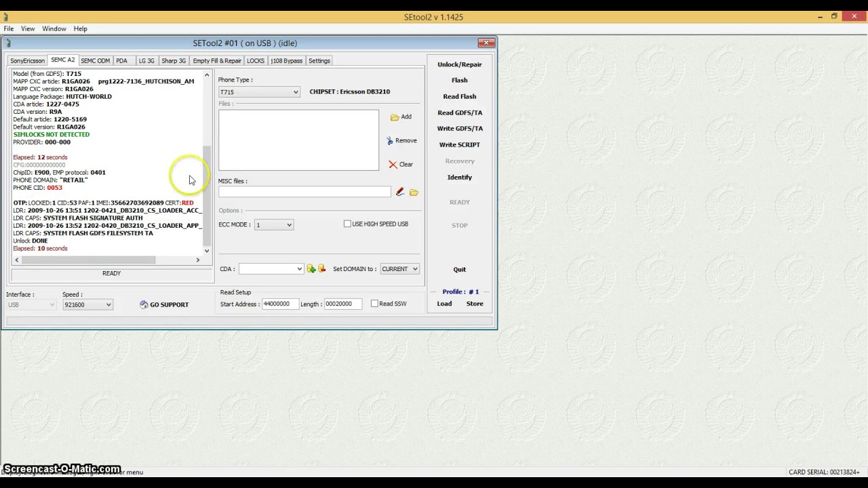
Task: Click the log vertical scrollbar thumb
Action: click(x=208, y=196)
